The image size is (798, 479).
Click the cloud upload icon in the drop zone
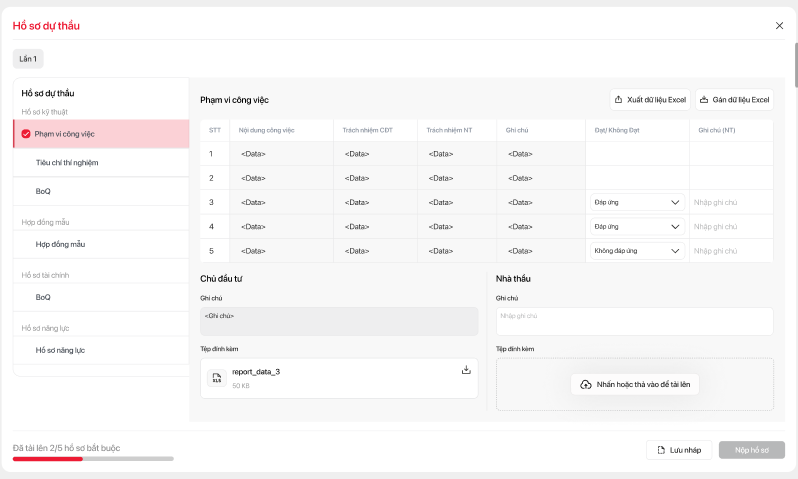586,384
